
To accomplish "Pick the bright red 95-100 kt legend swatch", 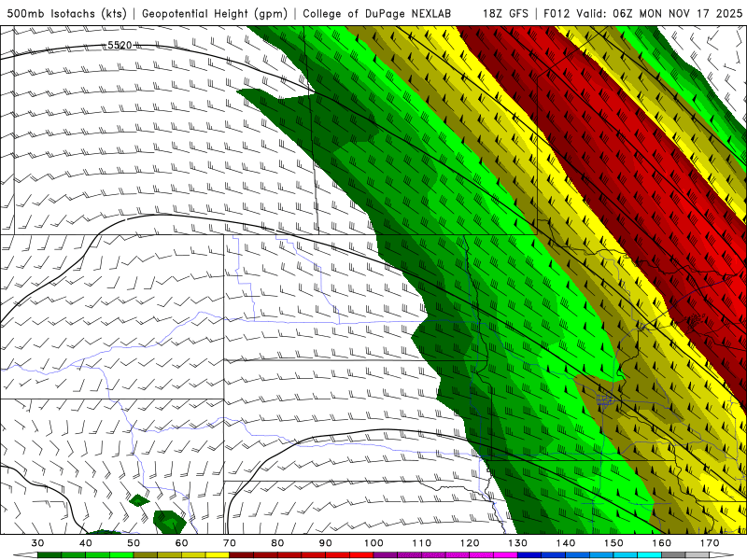I will tap(361, 555).
